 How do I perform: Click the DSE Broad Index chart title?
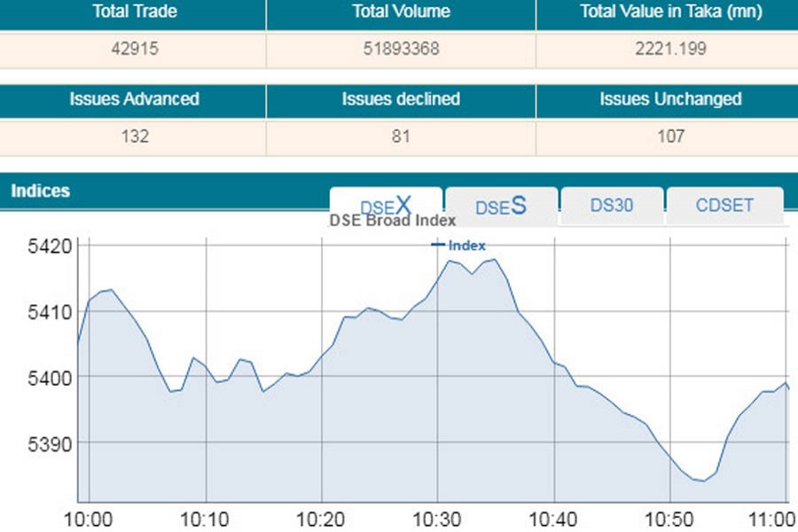click(x=393, y=221)
